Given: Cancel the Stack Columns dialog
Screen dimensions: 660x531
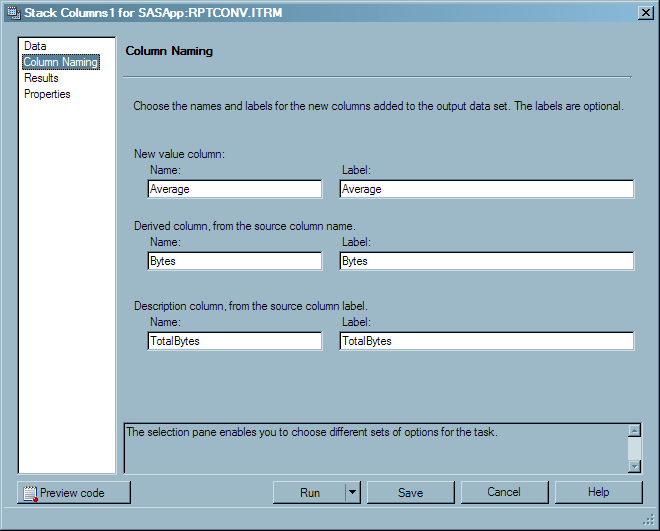Looking at the screenshot, I should tap(504, 492).
